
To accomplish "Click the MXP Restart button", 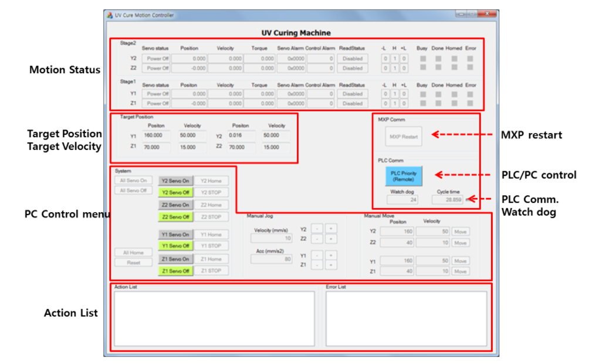I will coord(403,137).
